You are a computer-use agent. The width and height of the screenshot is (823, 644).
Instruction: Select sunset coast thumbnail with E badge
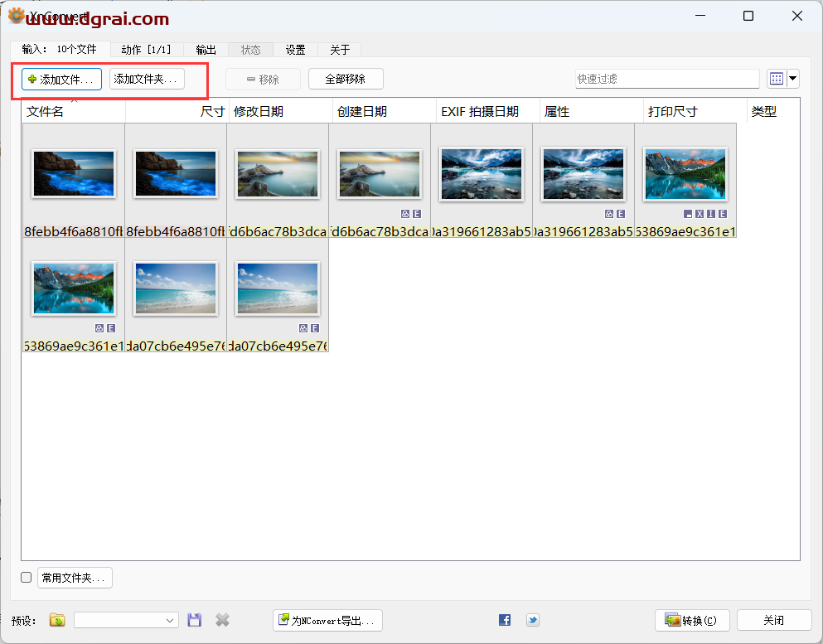tap(380, 174)
